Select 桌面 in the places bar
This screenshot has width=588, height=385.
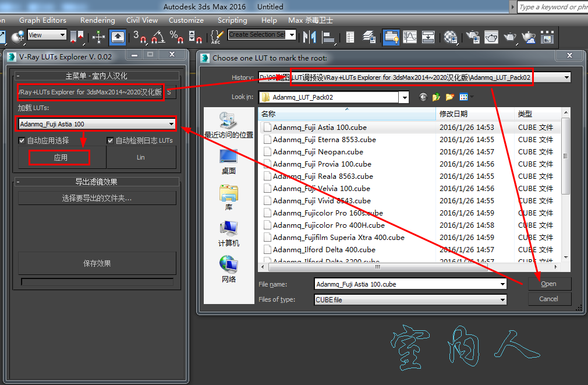click(229, 162)
